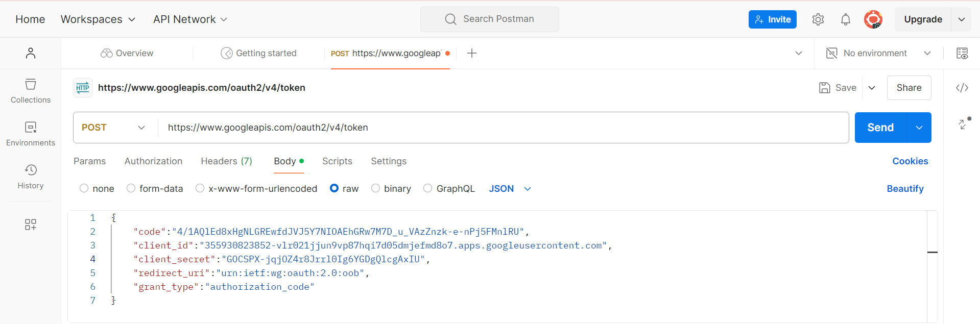Switch to the Params tab

[x=90, y=161]
